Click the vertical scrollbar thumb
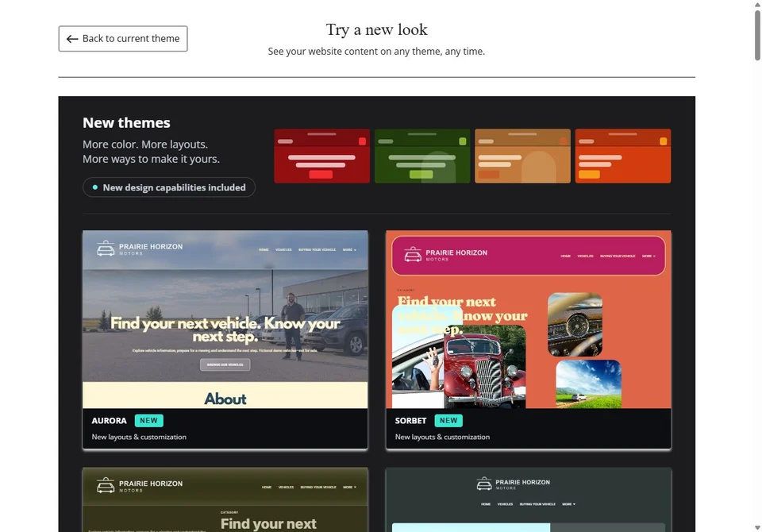This screenshot has width=762, height=532. 757,35
